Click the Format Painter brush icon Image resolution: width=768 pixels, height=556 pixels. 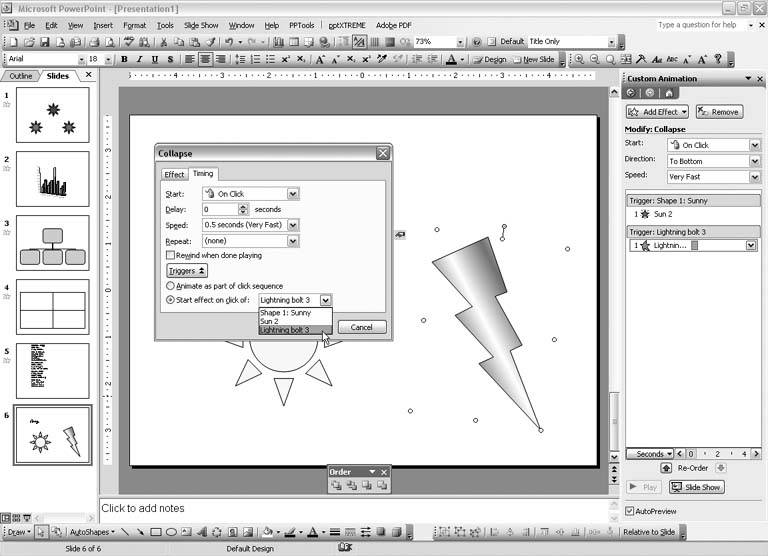pyautogui.click(x=211, y=42)
